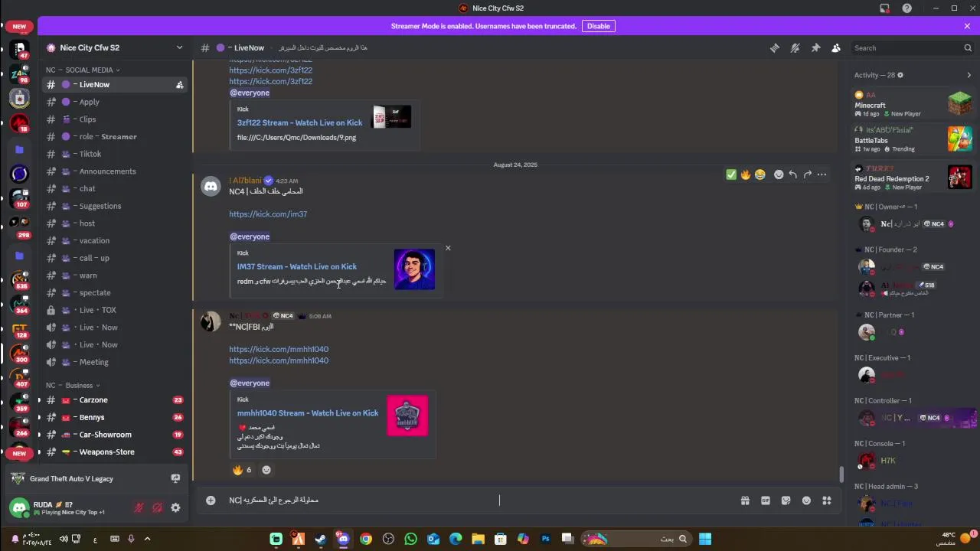980x551 pixels.
Task: Add the fire emoji quick reaction
Action: [746, 174]
